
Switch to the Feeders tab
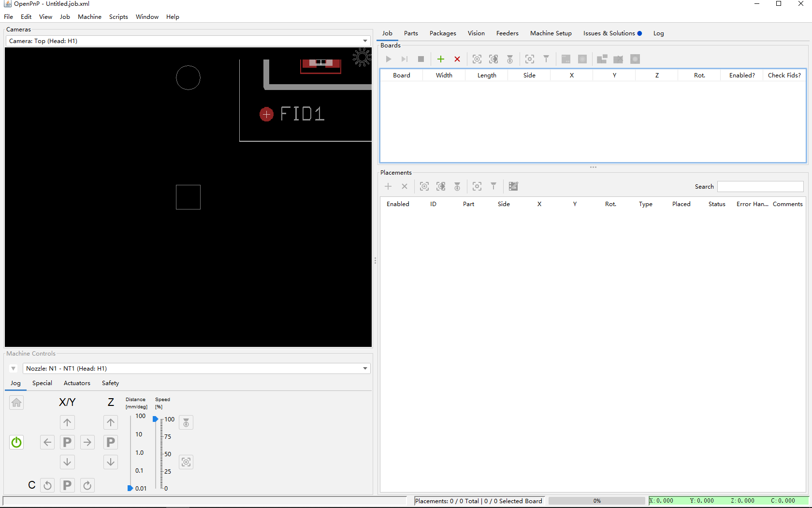point(507,33)
